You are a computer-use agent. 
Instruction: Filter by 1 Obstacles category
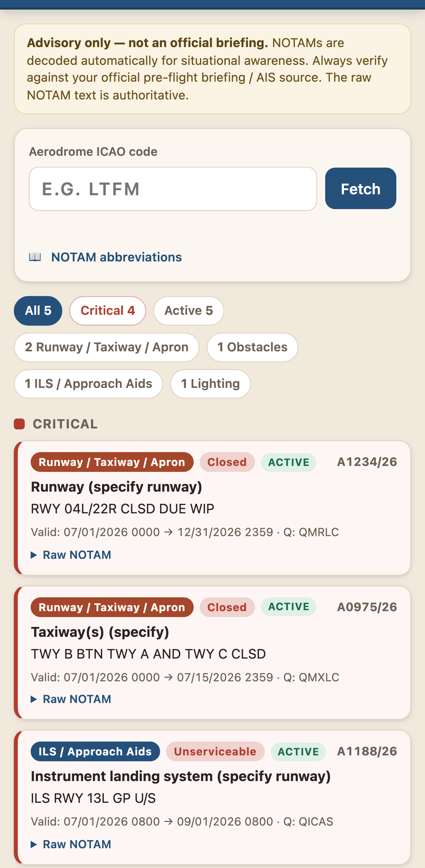point(252,347)
